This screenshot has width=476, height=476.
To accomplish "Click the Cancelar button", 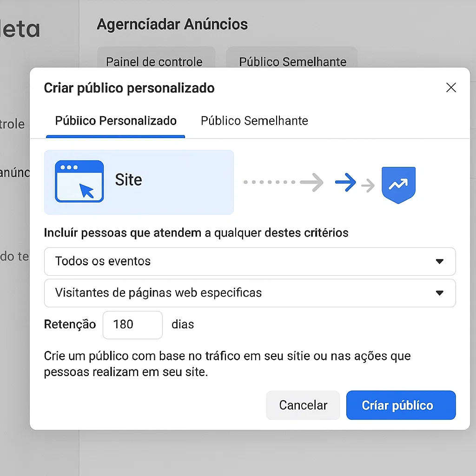I will click(x=303, y=405).
